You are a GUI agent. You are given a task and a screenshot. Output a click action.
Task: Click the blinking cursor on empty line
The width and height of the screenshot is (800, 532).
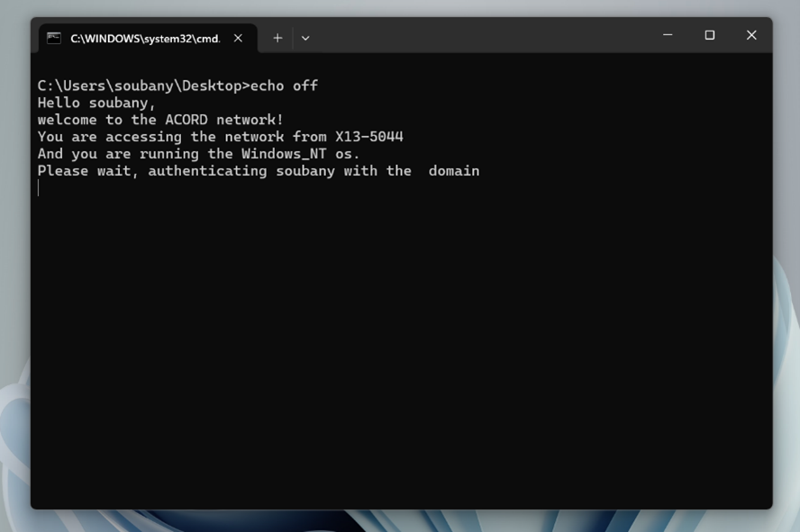coord(39,188)
